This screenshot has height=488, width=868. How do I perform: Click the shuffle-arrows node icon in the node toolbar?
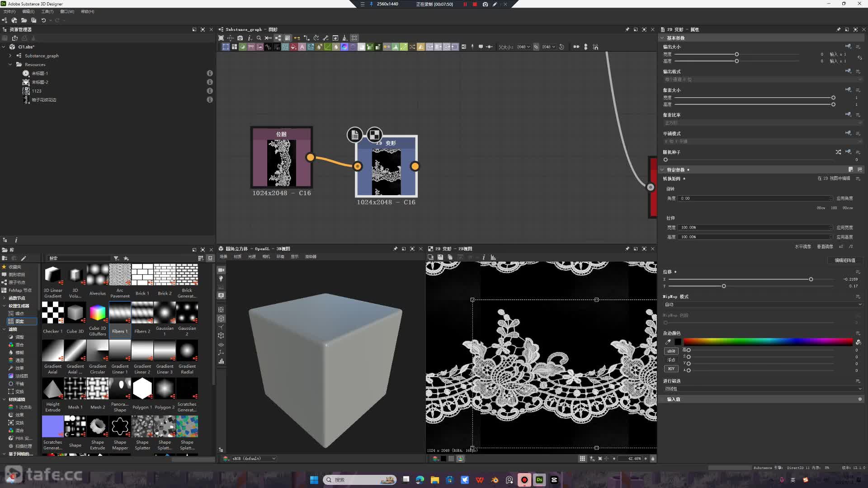pos(412,47)
